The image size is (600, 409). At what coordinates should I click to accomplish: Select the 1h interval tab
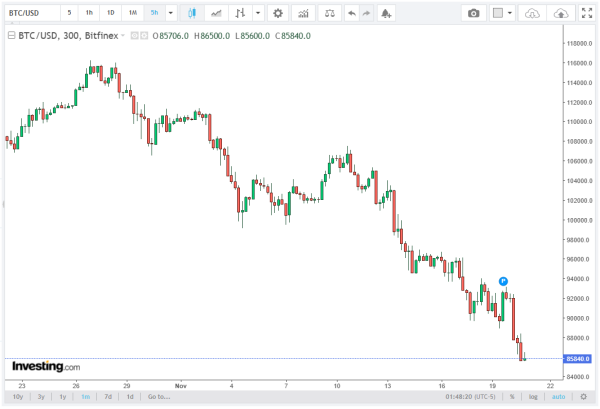pyautogui.click(x=89, y=13)
